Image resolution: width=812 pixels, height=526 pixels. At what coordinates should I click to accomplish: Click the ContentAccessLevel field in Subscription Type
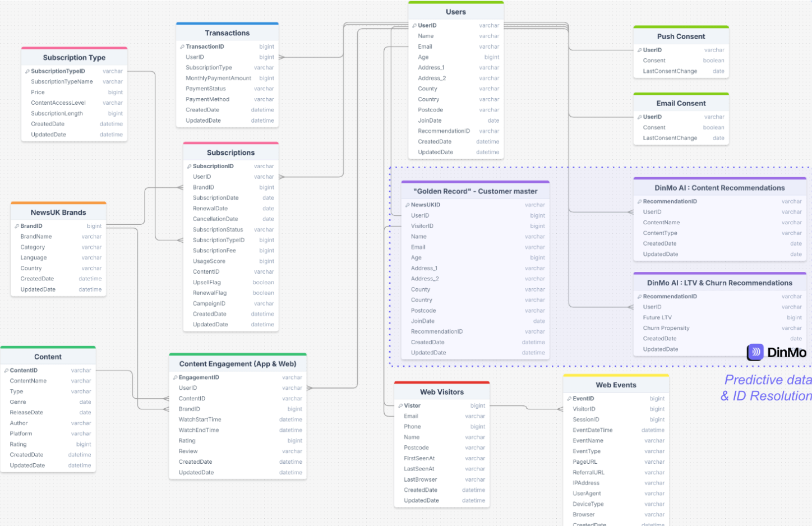(74, 103)
